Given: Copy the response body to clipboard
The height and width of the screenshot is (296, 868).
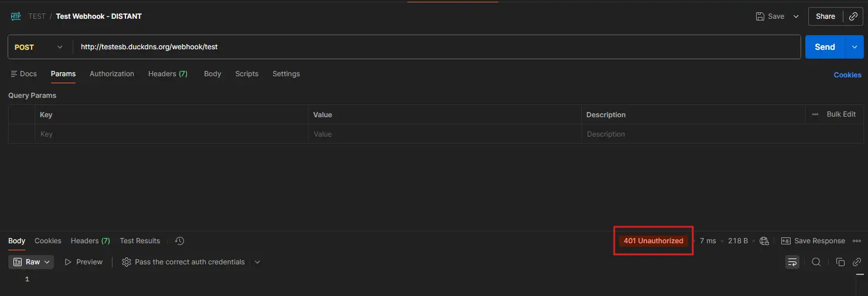Looking at the screenshot, I should (840, 262).
